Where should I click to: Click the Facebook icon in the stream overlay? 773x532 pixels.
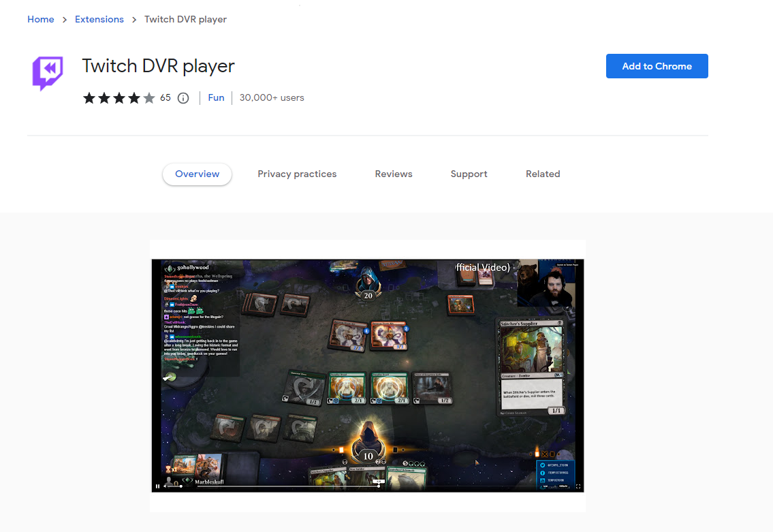point(542,472)
